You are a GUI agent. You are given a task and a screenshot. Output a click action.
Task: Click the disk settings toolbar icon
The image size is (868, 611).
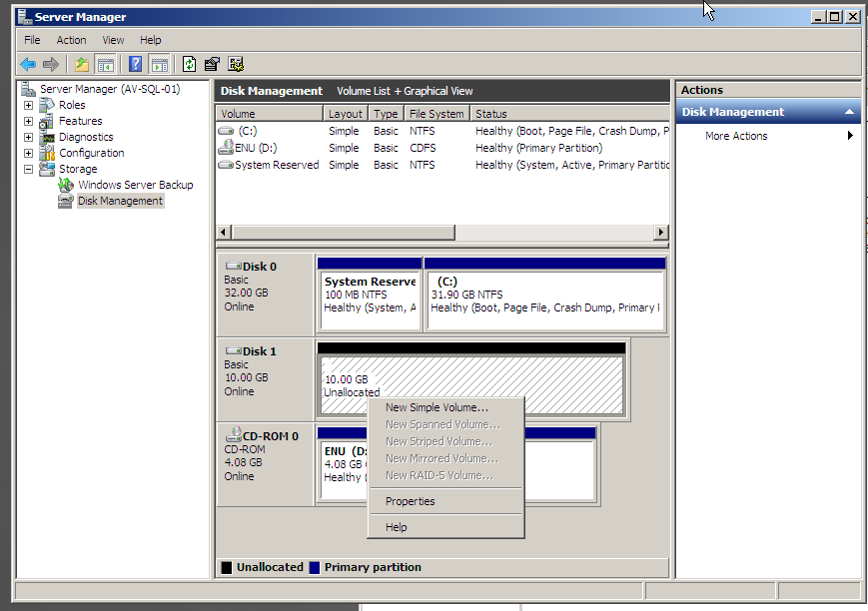(x=236, y=64)
